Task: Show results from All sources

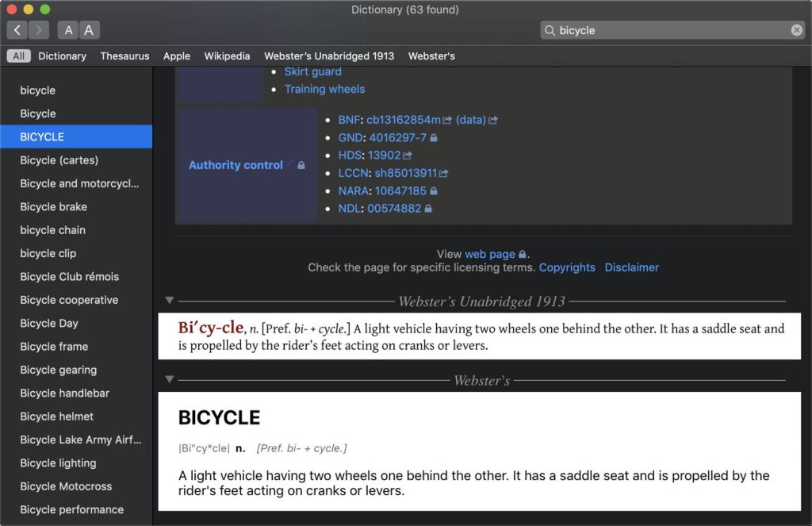Action: (18, 56)
